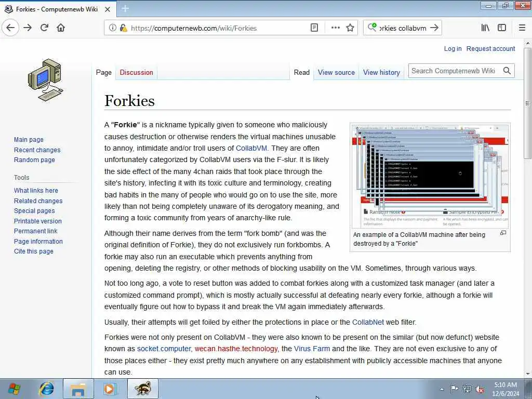Click the wiki search magnifier button

(x=507, y=71)
